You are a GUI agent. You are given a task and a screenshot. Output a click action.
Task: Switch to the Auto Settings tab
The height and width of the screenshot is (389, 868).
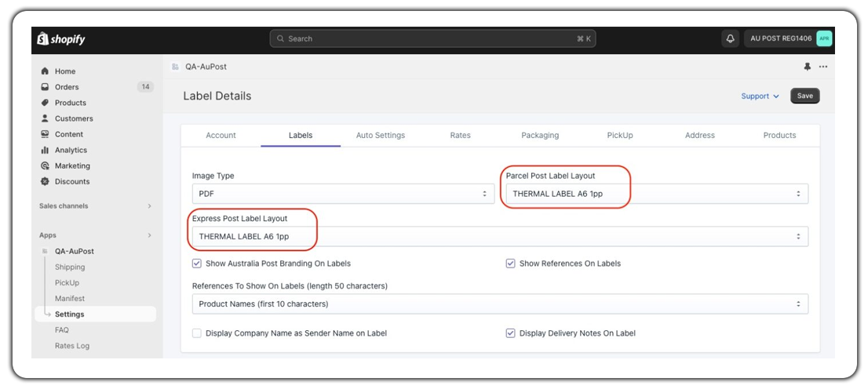pos(381,135)
